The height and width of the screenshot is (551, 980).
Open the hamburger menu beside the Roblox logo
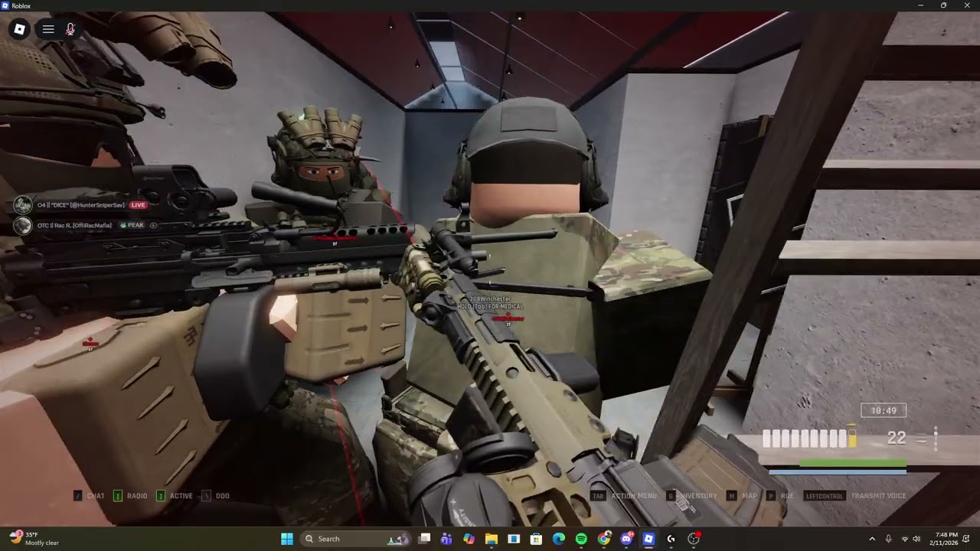[x=48, y=29]
